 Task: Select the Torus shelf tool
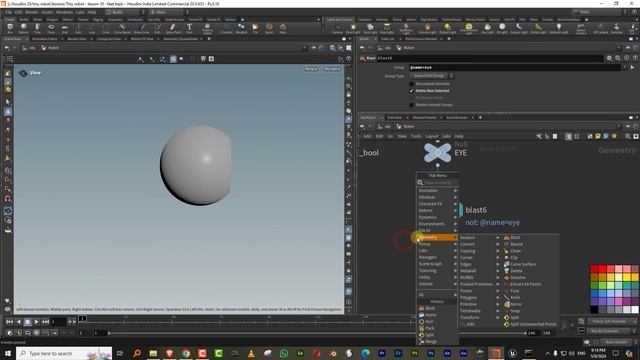(51, 28)
